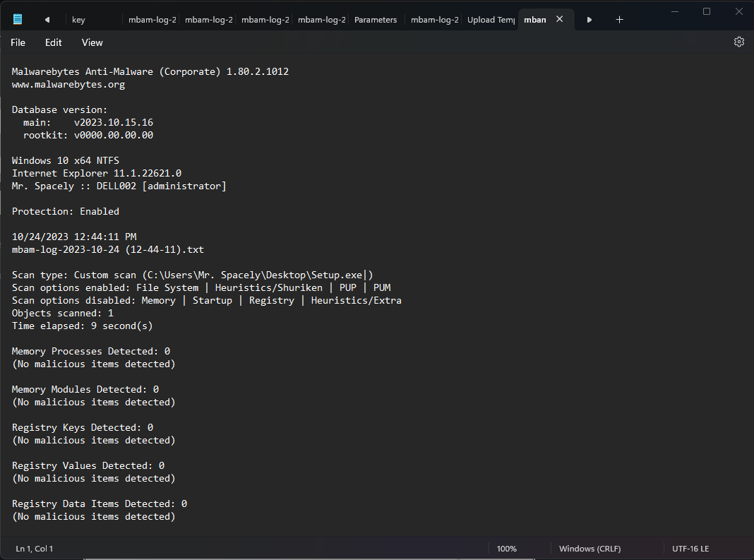Click the mbam-log-2023-10-24 filename line

108,250
